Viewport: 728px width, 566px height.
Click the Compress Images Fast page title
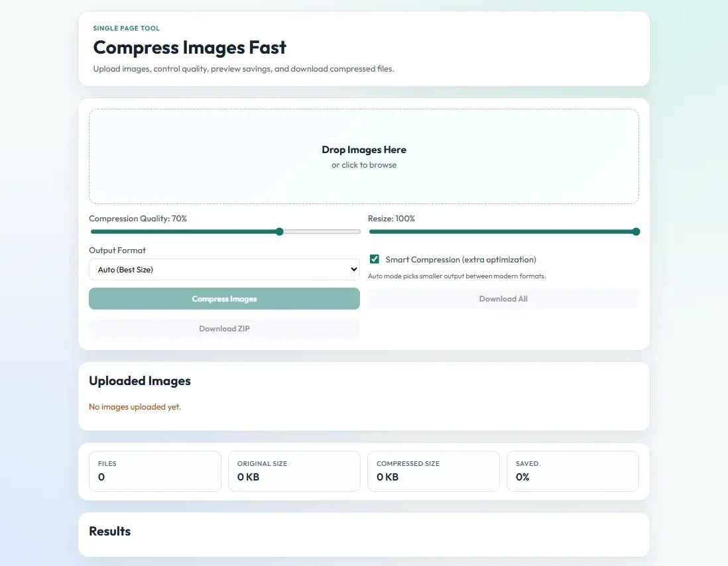click(x=190, y=48)
